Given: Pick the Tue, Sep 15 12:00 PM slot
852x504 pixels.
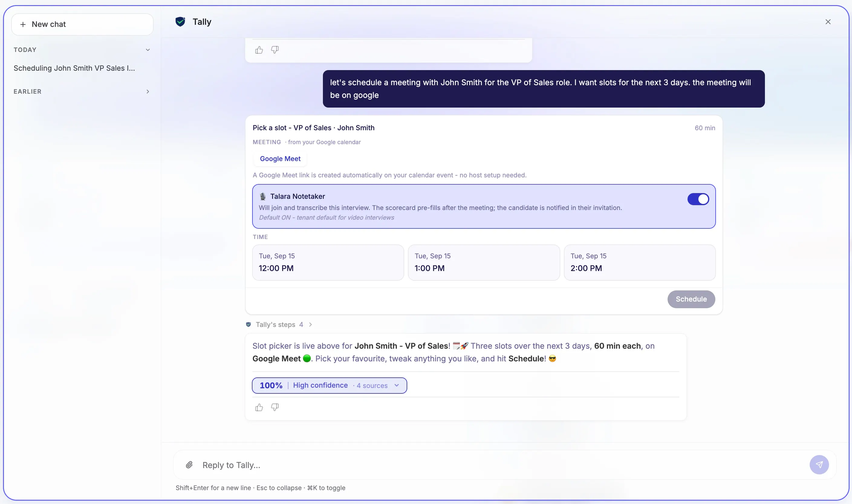Looking at the screenshot, I should [x=328, y=263].
